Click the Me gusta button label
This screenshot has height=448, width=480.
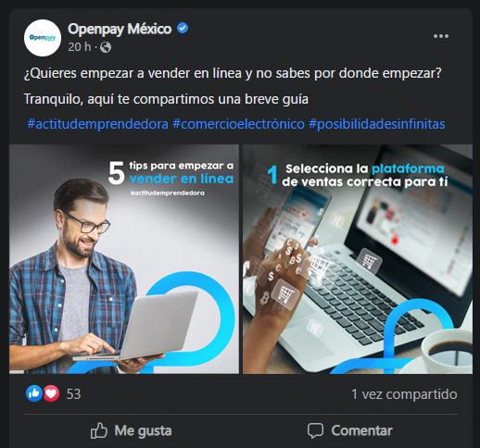coord(143,430)
